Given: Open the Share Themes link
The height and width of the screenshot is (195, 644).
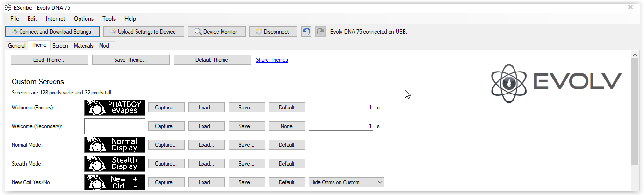Looking at the screenshot, I should point(272,60).
